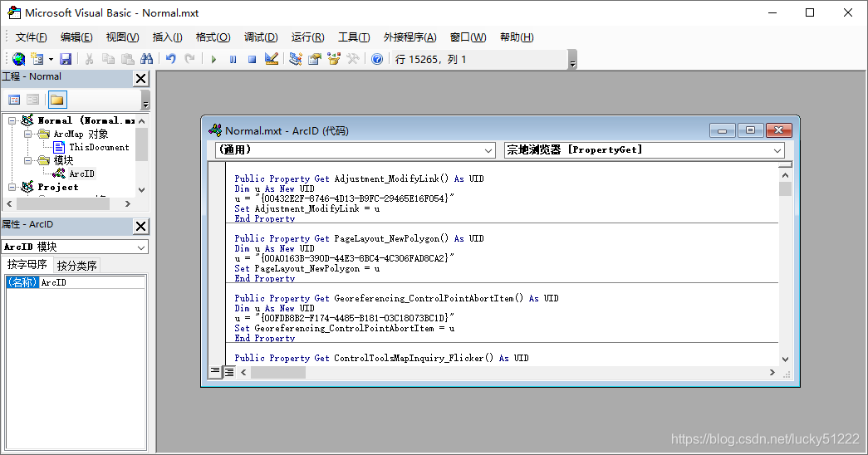Click project tree scroll up arrow

tap(142, 120)
